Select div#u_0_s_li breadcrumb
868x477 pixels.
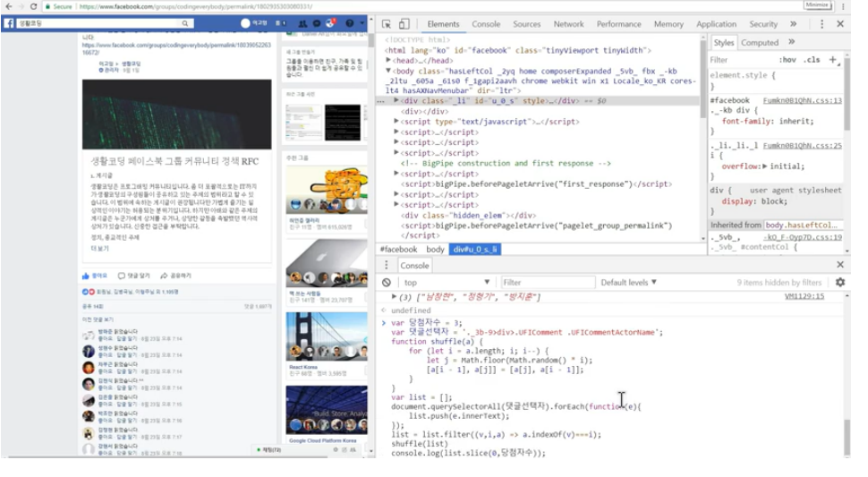pyautogui.click(x=475, y=250)
